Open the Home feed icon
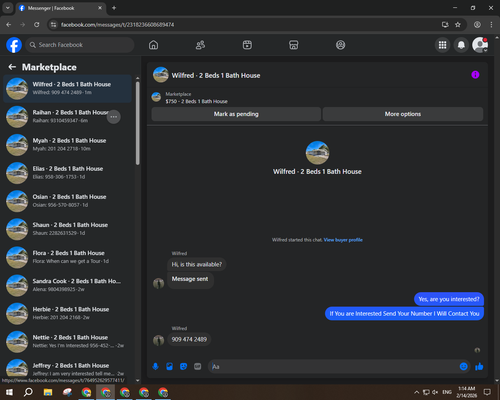 click(x=153, y=45)
